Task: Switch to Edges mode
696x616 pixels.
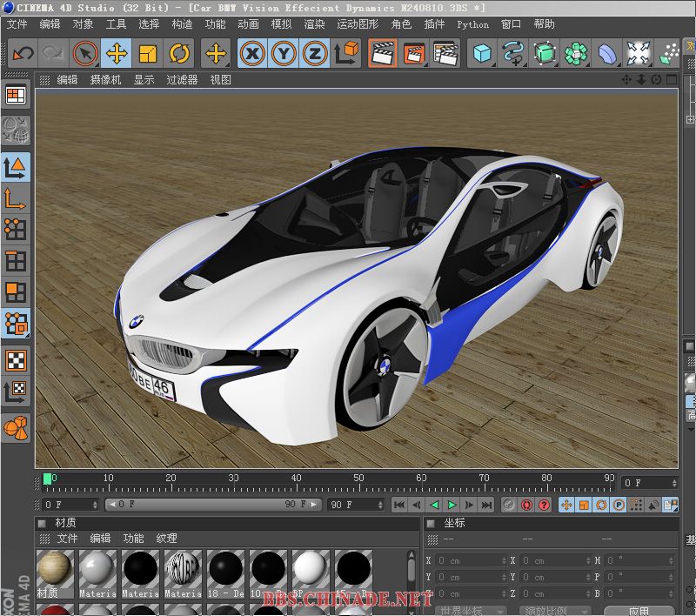Action: click(x=16, y=261)
